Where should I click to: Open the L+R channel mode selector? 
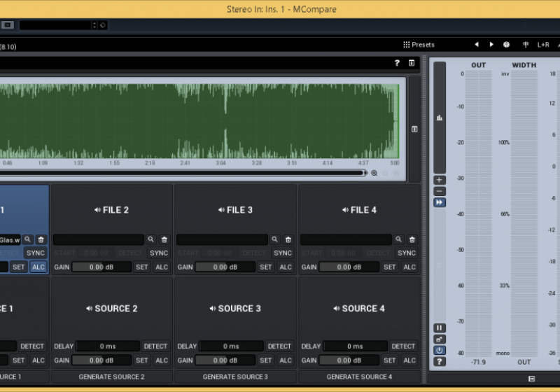543,44
